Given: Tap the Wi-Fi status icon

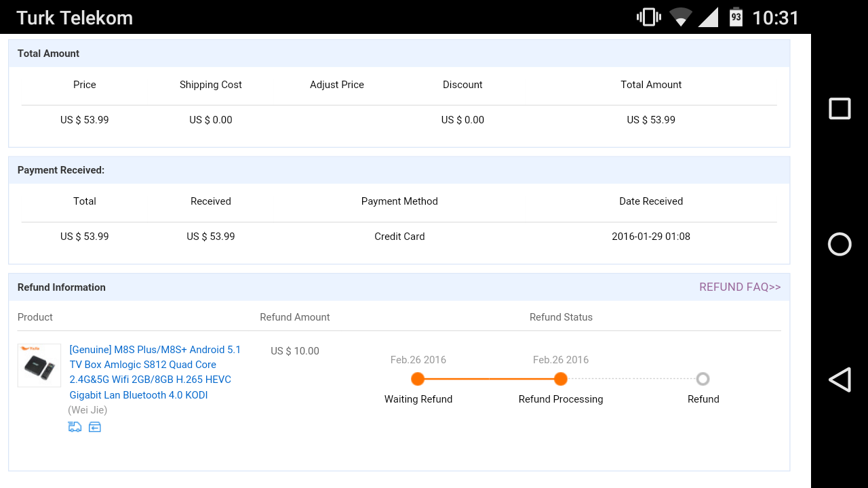Looking at the screenshot, I should [680, 17].
